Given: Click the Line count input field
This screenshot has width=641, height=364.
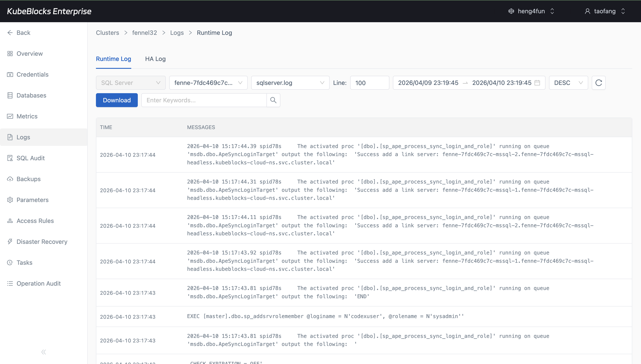Looking at the screenshot, I should [x=369, y=83].
